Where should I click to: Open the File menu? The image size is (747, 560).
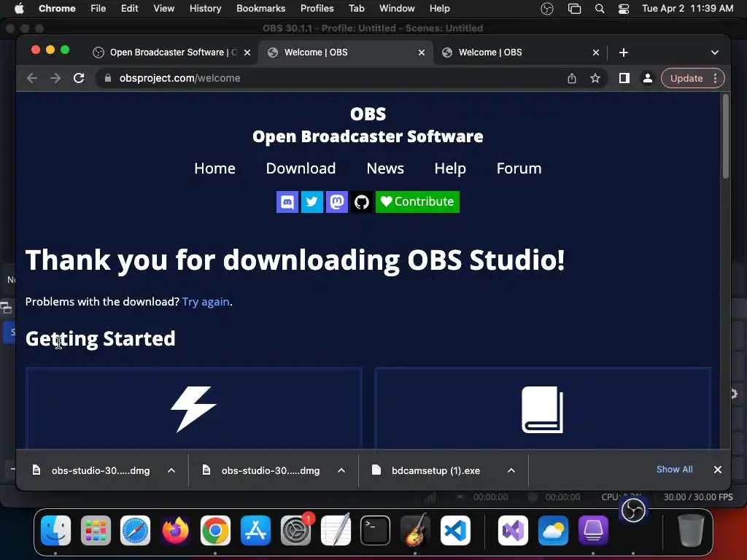[x=98, y=9]
